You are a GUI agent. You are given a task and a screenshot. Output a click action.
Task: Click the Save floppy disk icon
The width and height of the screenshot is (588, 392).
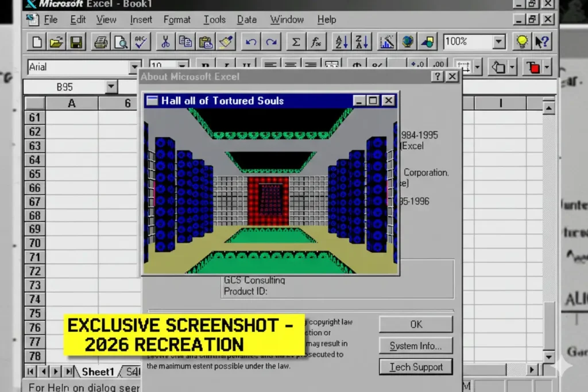(76, 42)
